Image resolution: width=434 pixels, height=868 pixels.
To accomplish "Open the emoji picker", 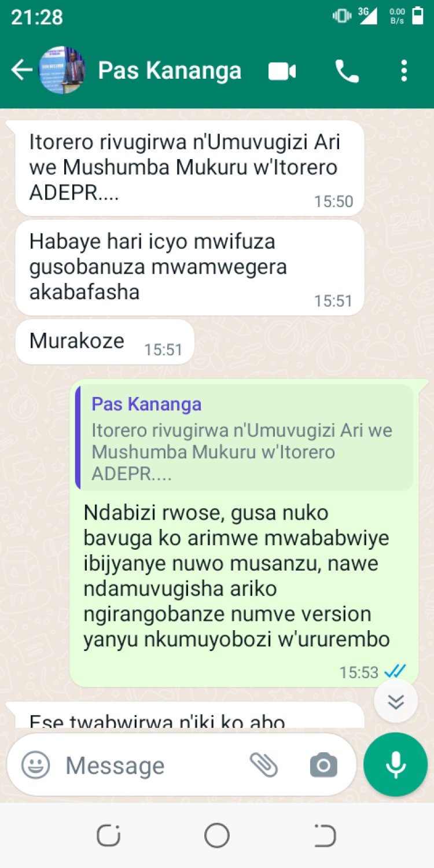I will tap(36, 765).
